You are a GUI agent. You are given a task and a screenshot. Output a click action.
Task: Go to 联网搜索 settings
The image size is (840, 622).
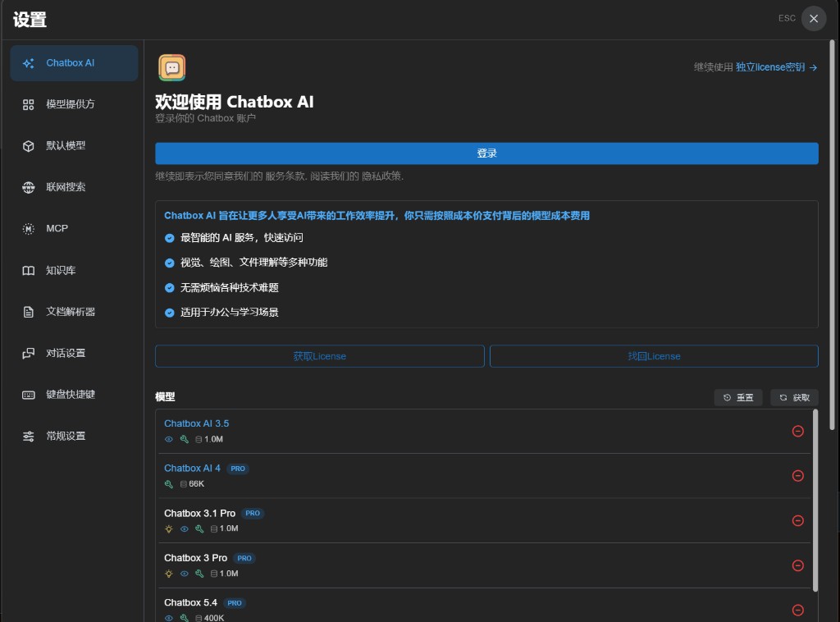click(74, 187)
